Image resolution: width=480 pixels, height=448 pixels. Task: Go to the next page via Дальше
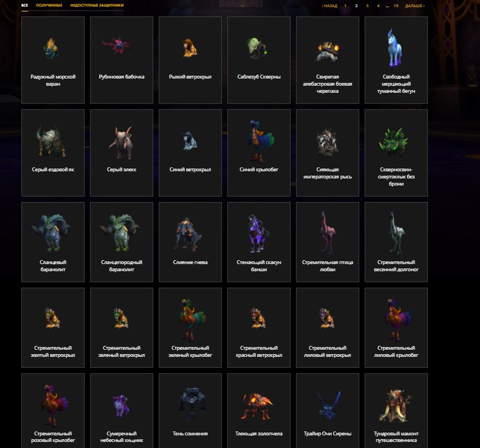[x=415, y=6]
